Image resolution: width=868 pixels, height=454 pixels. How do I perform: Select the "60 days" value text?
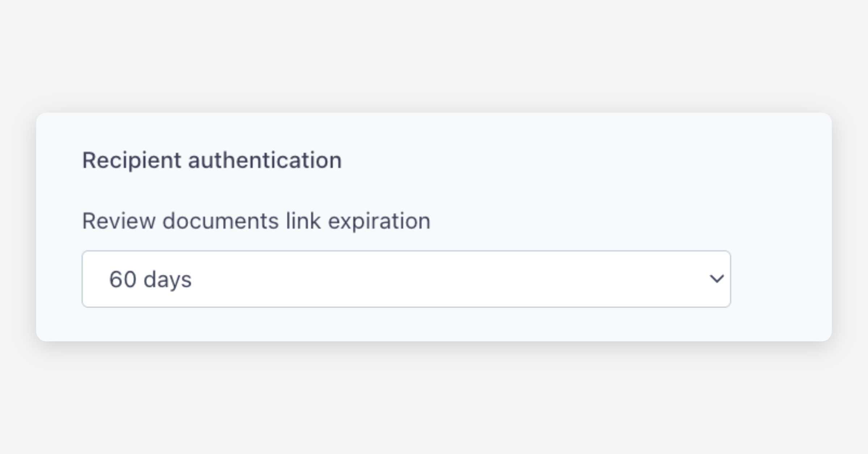[150, 279]
